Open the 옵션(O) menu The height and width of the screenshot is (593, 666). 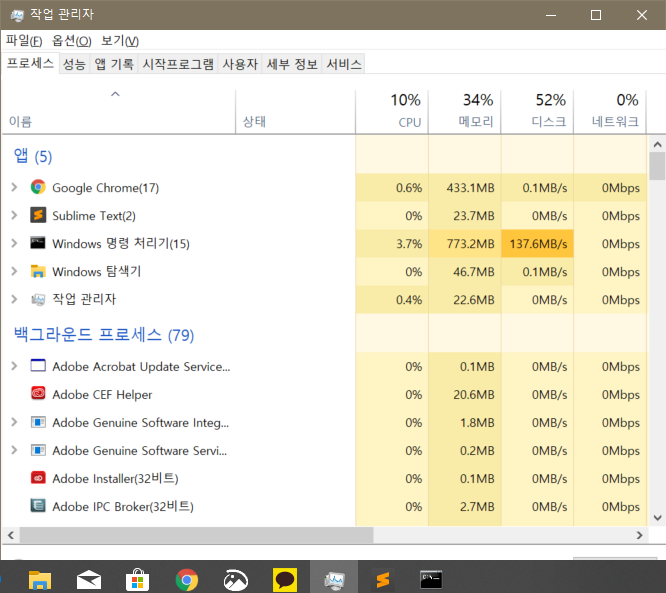tap(71, 41)
